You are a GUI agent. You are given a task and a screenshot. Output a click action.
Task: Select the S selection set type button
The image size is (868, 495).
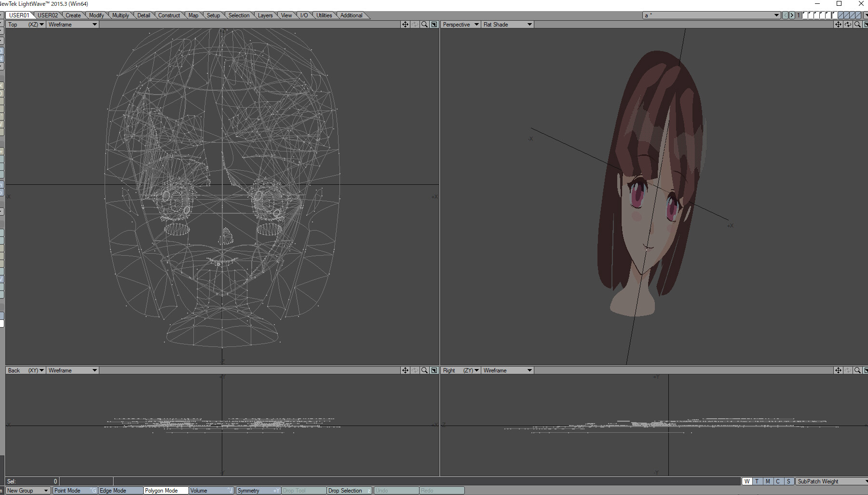click(788, 481)
